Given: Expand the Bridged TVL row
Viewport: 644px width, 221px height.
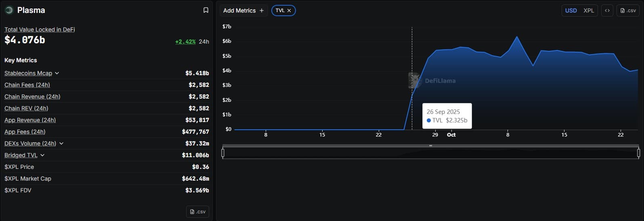Looking at the screenshot, I should tap(42, 155).
